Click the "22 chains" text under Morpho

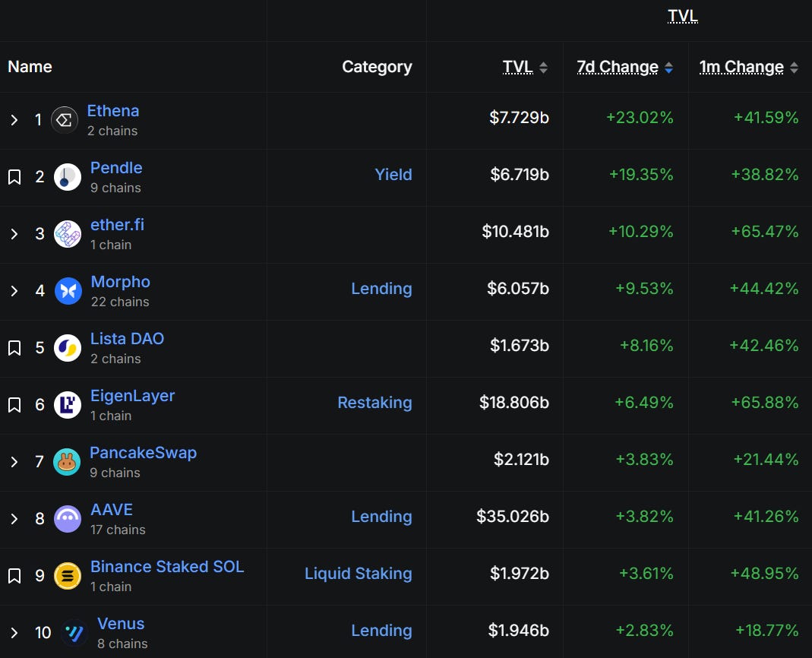[120, 302]
